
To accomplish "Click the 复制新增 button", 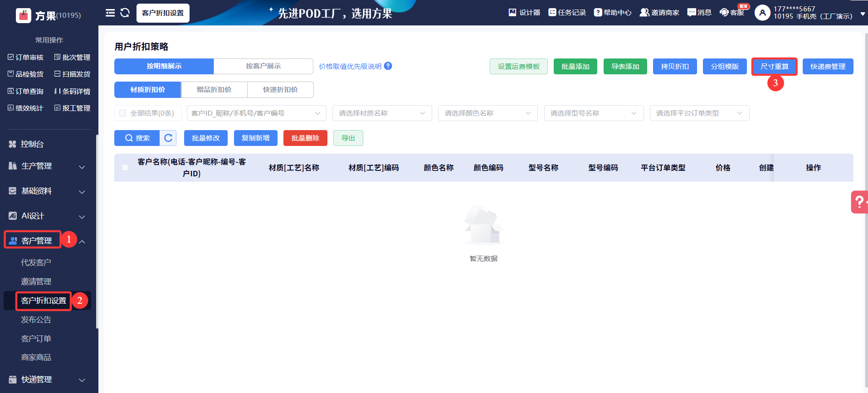I will 256,138.
